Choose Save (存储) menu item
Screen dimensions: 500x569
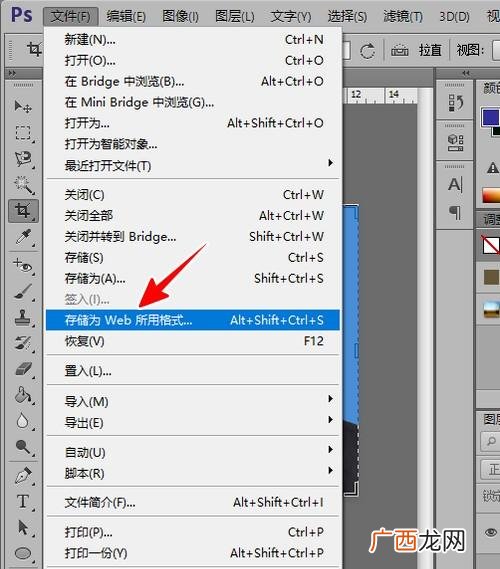[193, 258]
